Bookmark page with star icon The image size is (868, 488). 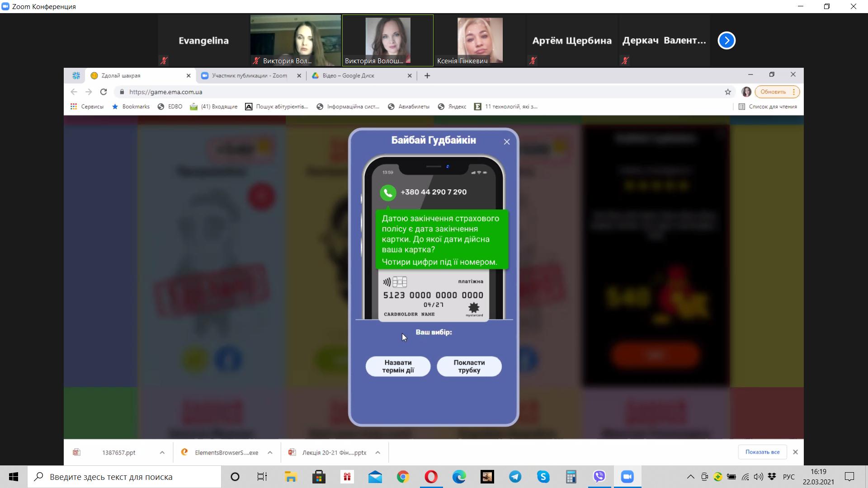(728, 92)
